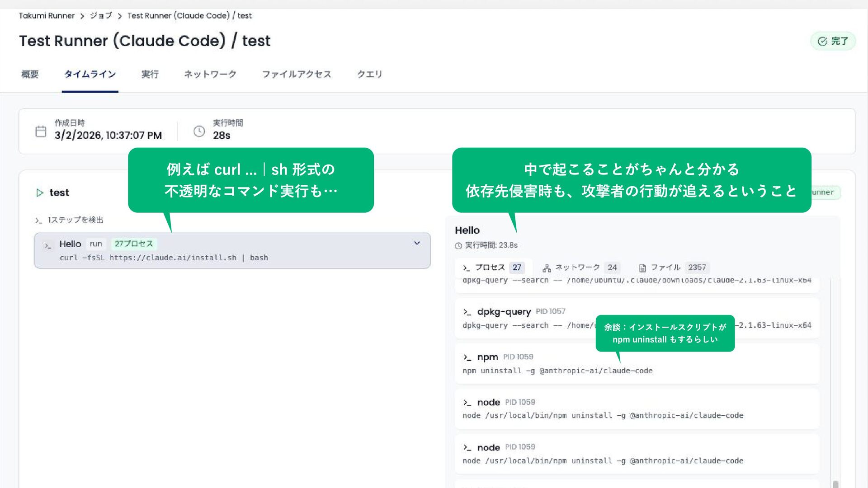This screenshot has width=868, height=488.
Task: Click the play triangle icon next to test
Action: click(40, 193)
